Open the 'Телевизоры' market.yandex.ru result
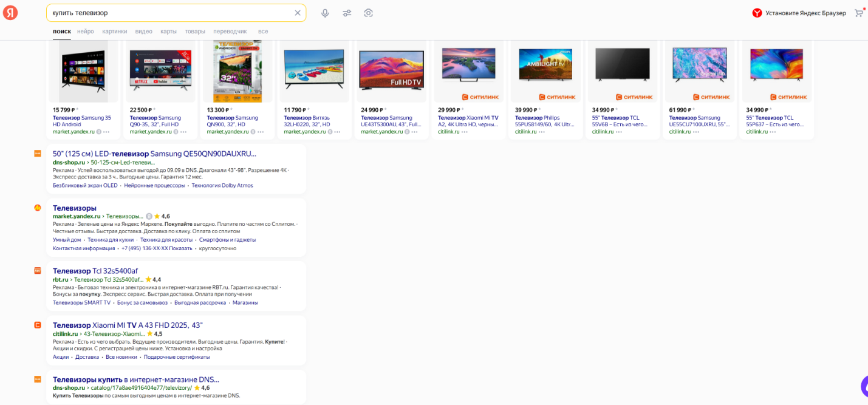 click(75, 208)
